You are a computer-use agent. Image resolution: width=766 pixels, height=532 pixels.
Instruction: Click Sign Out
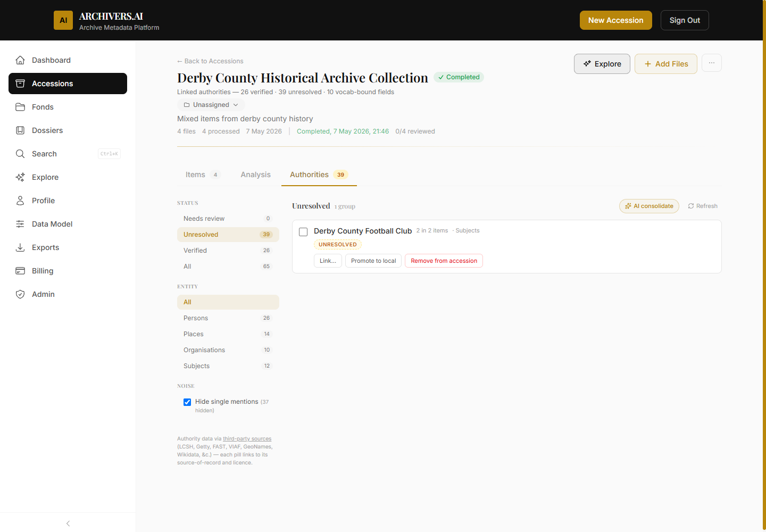coord(685,20)
